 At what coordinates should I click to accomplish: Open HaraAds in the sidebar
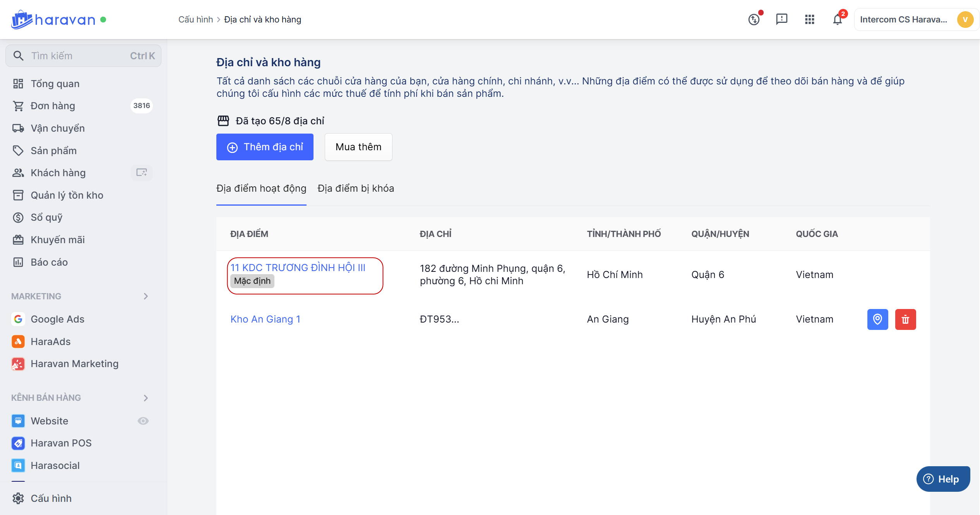(x=50, y=342)
